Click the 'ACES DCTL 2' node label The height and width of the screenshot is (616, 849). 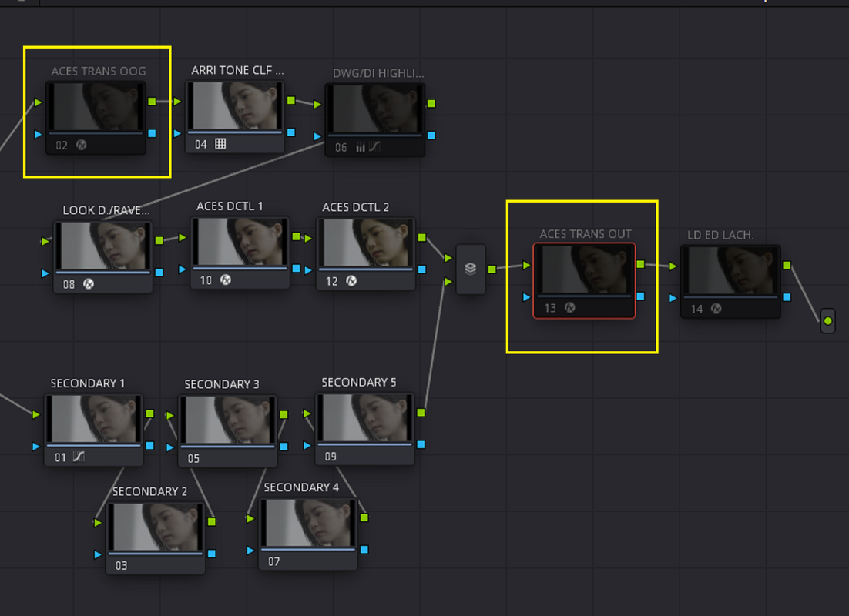[356, 207]
